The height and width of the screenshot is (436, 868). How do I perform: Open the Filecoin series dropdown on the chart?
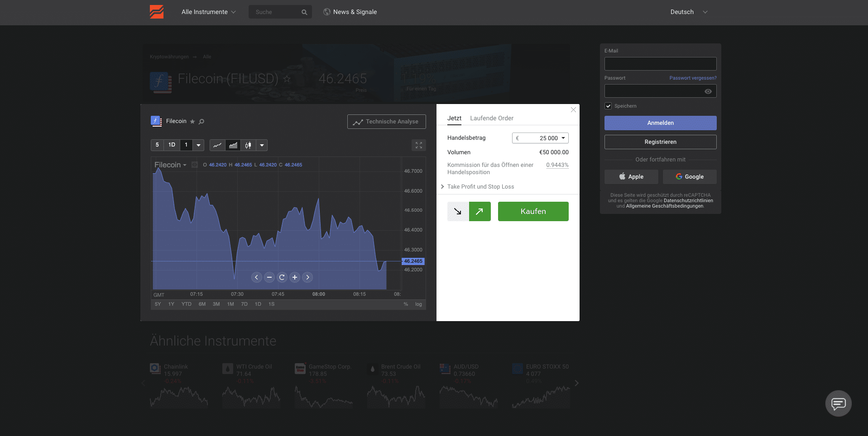coord(170,165)
